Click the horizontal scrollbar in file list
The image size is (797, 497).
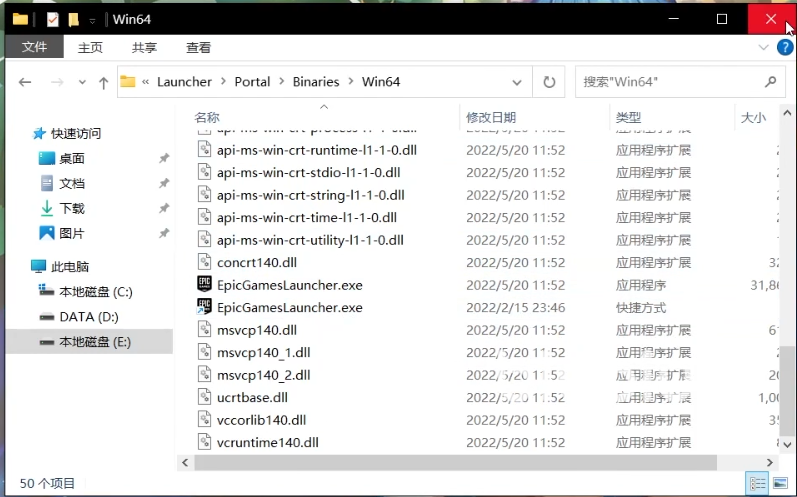448,463
